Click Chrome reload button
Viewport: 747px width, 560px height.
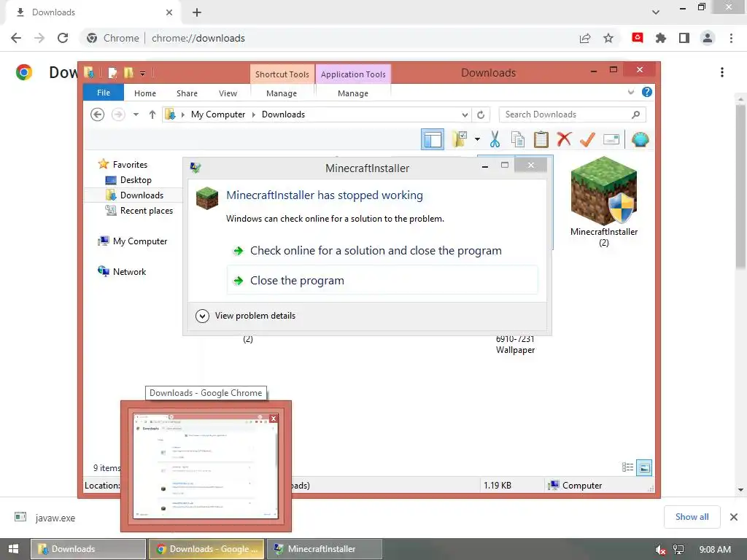click(x=63, y=38)
